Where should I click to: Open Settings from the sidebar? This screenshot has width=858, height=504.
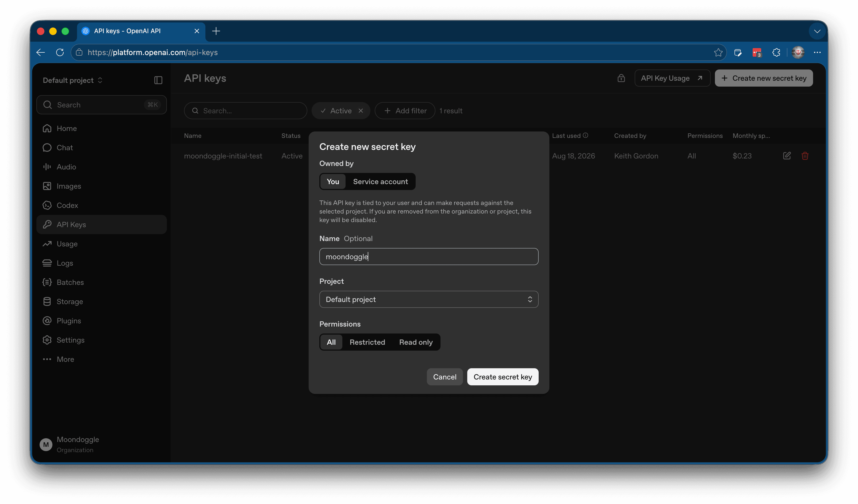pos(101,340)
